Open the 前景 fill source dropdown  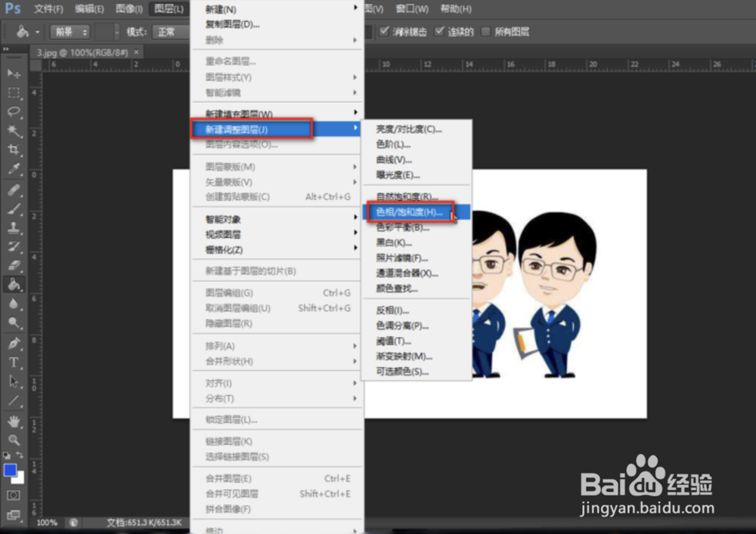(x=70, y=32)
